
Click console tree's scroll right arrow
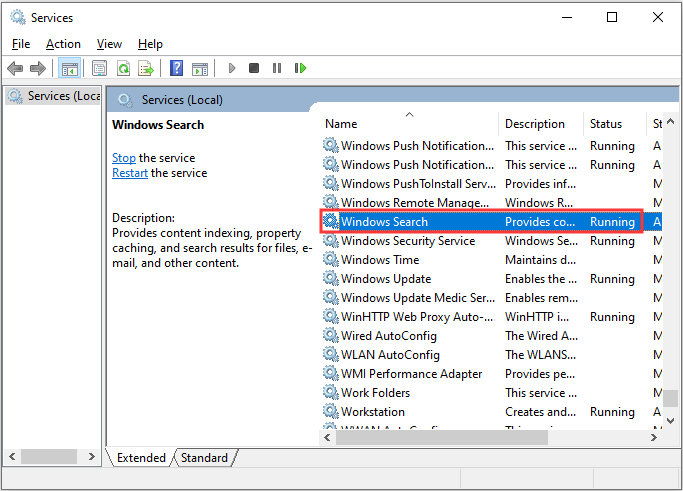91,457
